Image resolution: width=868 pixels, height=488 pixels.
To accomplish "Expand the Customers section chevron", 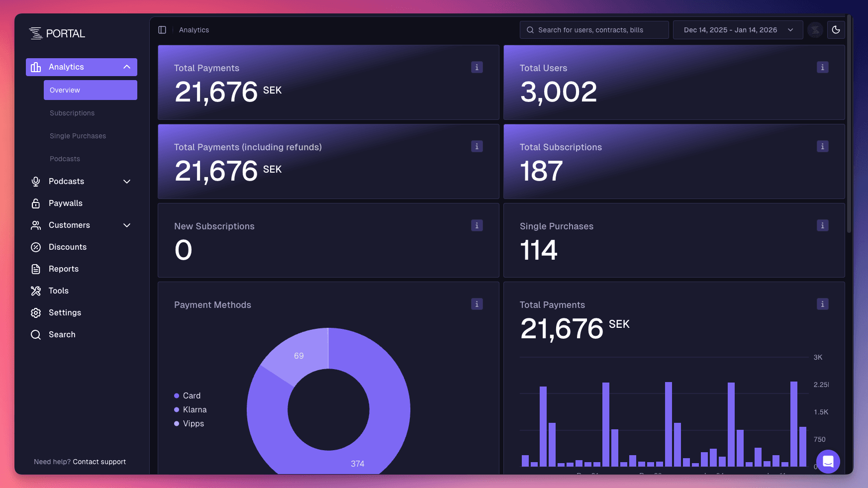I will [127, 225].
